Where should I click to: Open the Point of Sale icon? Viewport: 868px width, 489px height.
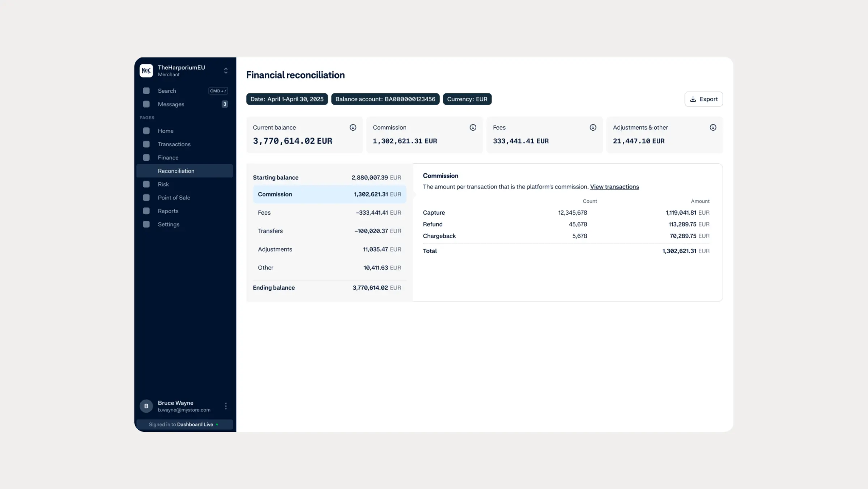click(146, 197)
